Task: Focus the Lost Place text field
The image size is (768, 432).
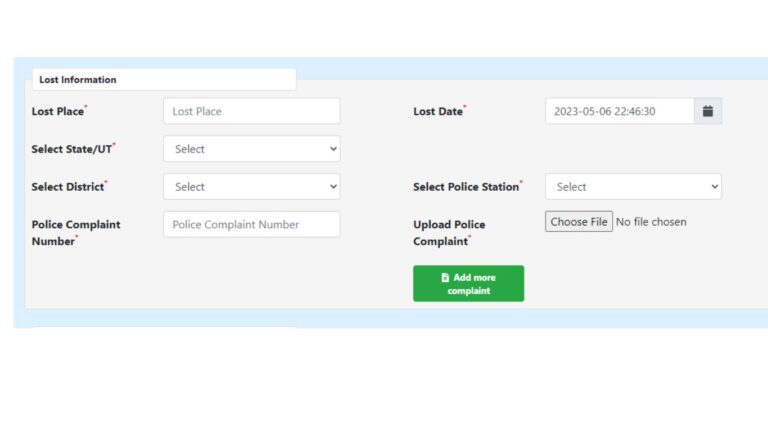Action: coord(251,111)
